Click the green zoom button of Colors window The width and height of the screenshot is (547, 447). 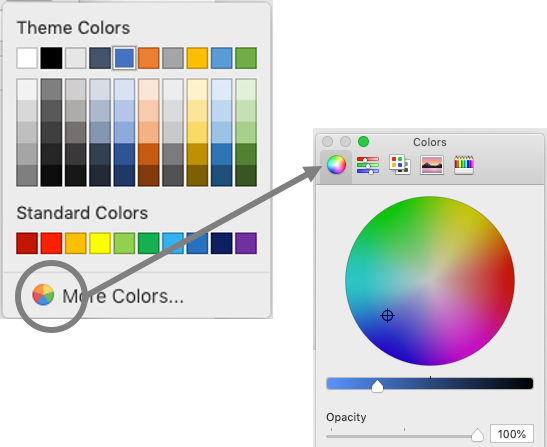pyautogui.click(x=364, y=142)
